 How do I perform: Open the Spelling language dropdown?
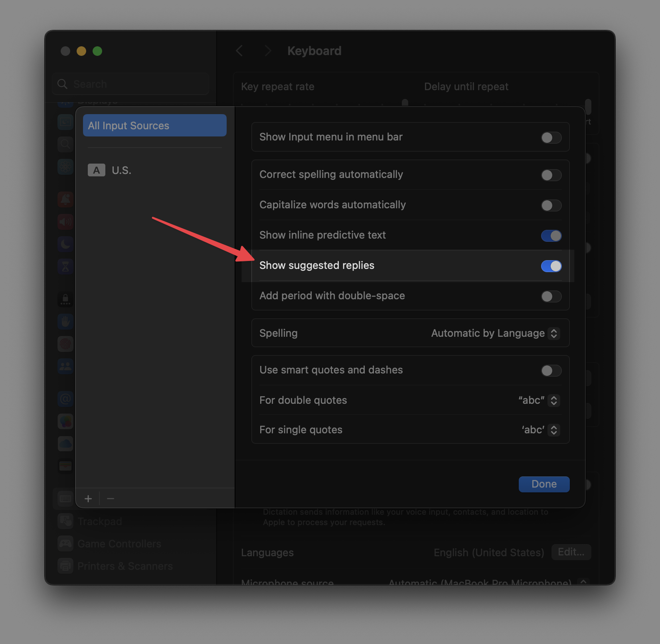pos(495,333)
